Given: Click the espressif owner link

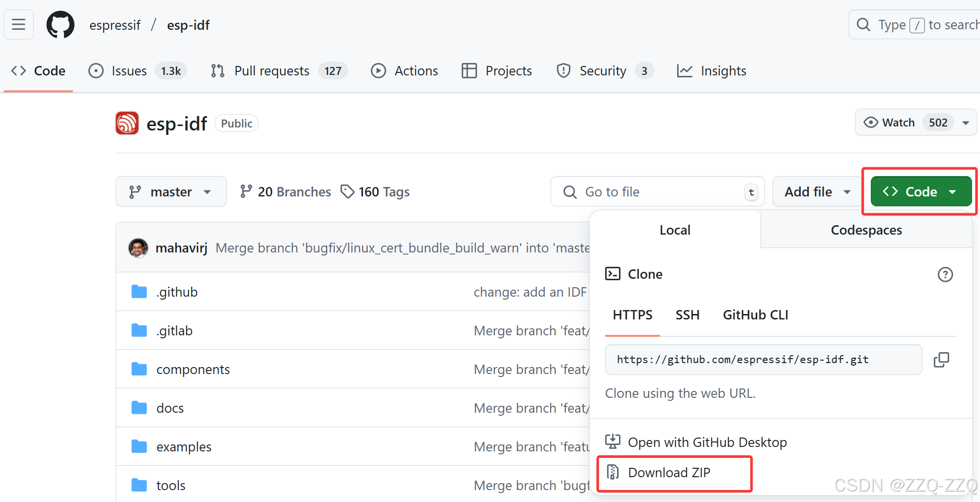Looking at the screenshot, I should pyautogui.click(x=115, y=25).
